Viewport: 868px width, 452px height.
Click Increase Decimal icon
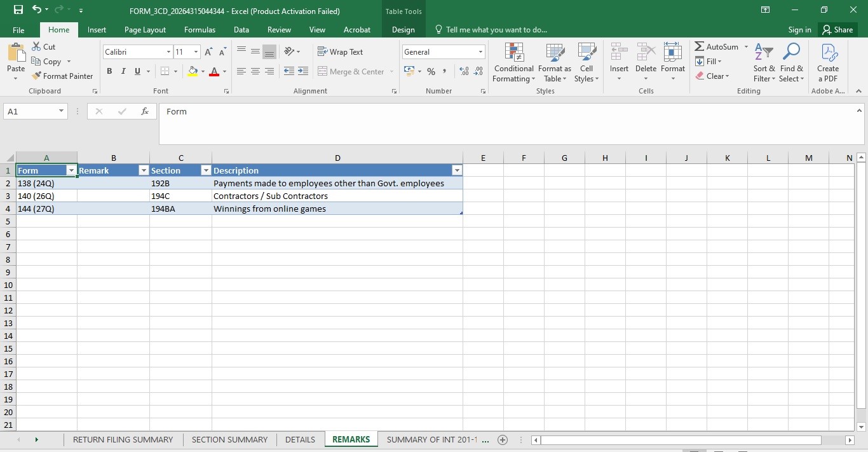pos(464,71)
